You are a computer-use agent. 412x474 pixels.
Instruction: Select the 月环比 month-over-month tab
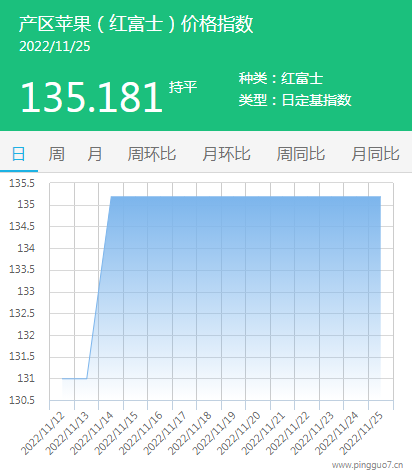click(226, 154)
